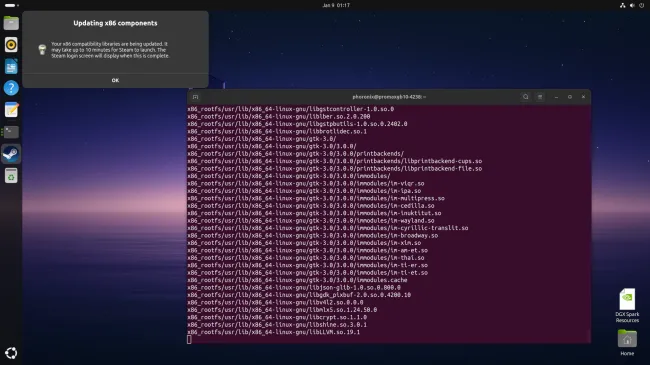The height and width of the screenshot is (365, 650).
Task: Open LibreOffice Writer in the dock
Action: tap(11, 66)
